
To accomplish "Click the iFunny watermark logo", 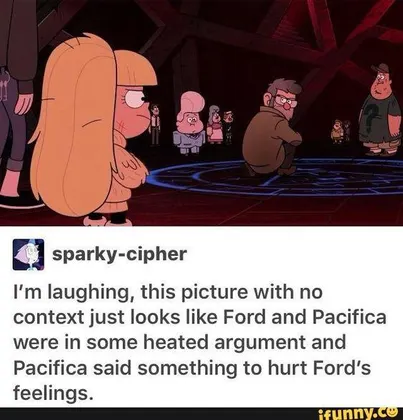I will [x=358, y=414].
